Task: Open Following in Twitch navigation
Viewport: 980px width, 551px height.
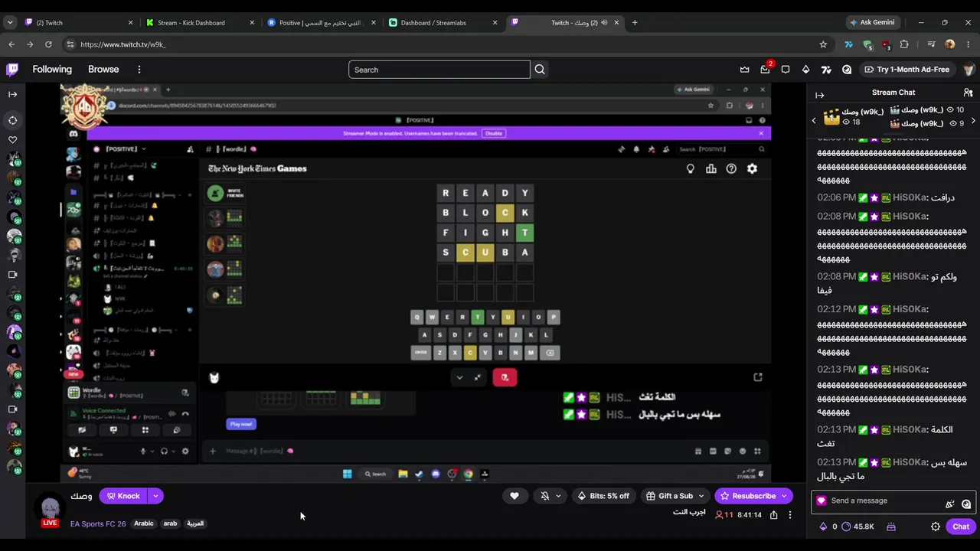Action: [x=52, y=70]
